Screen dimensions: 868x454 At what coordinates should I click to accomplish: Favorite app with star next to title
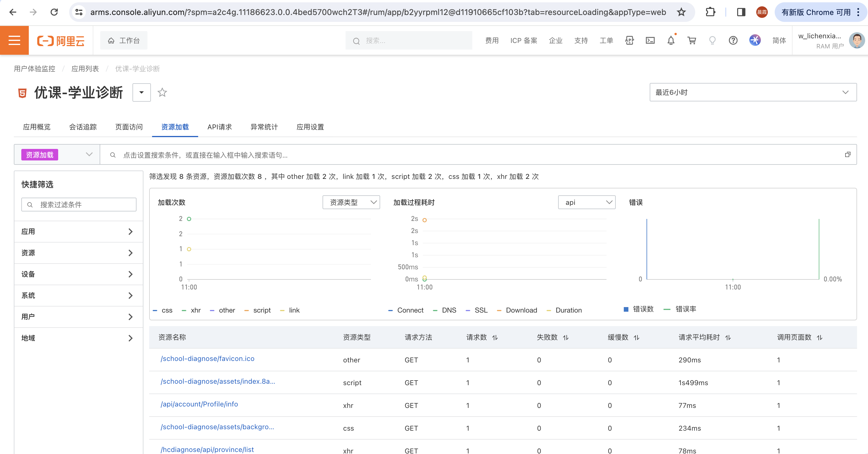tap(162, 92)
